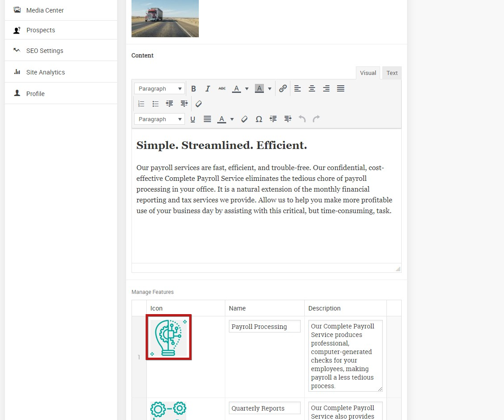Screen dimensions: 504x420
Task: Click the Prospects person icon
Action: (17, 30)
